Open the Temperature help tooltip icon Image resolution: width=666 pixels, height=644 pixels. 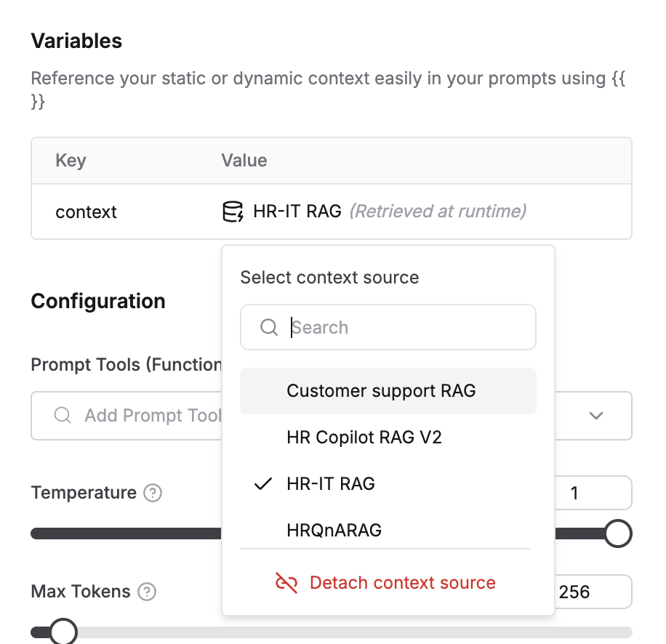[153, 493]
